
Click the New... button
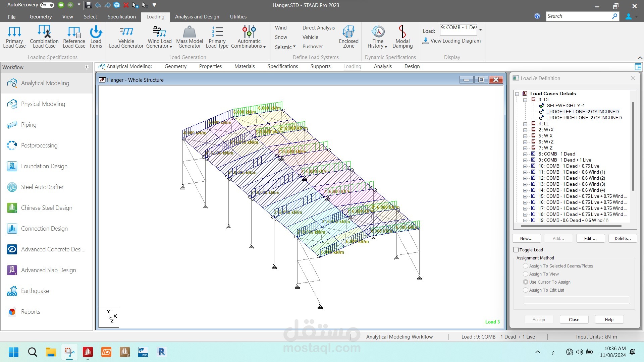point(526,238)
